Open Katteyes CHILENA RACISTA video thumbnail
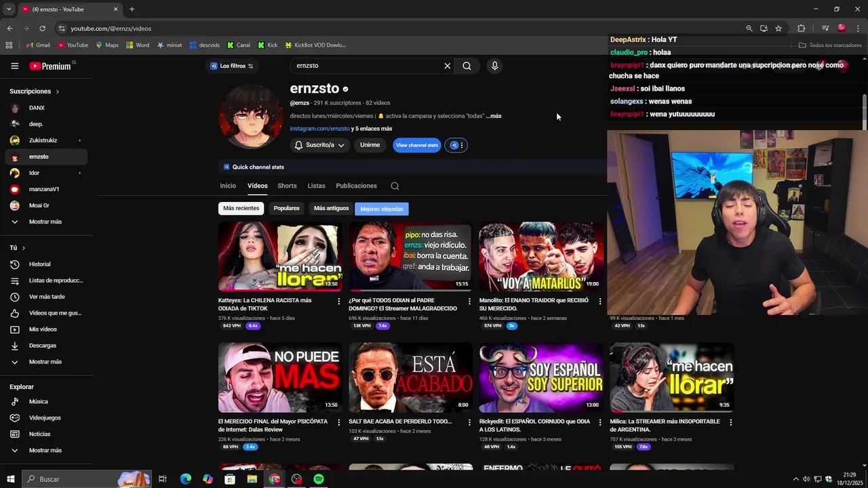 coord(280,256)
